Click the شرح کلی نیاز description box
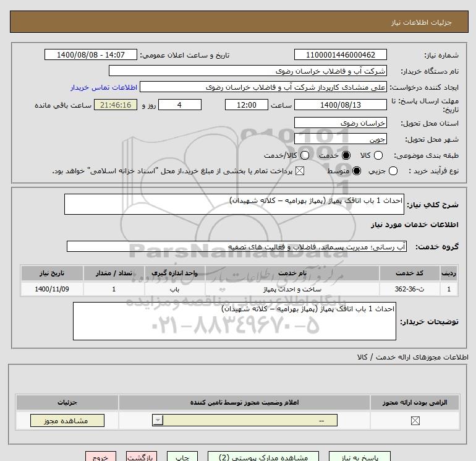Image resolution: width=476 pixels, height=461 pixels. [x=234, y=204]
